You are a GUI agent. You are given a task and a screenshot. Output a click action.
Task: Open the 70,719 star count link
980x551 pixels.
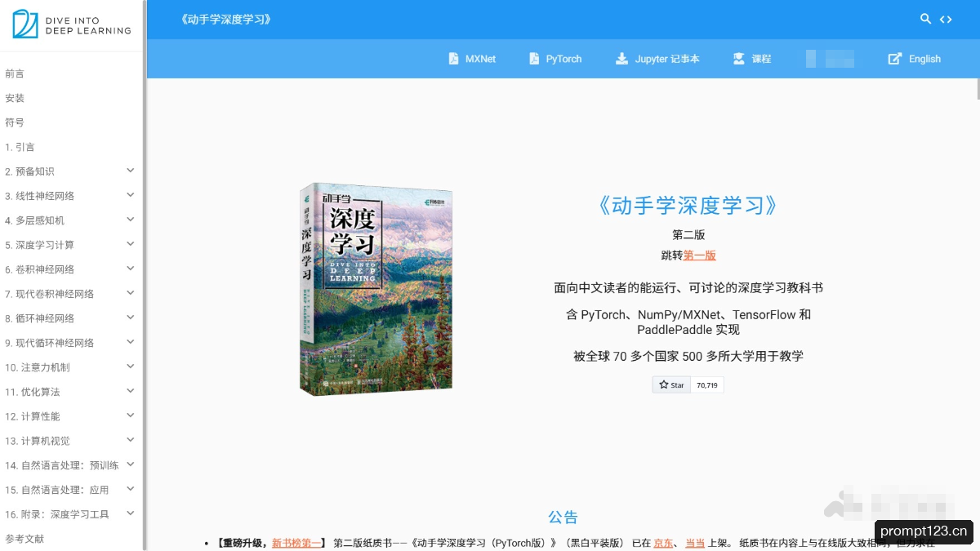(707, 384)
